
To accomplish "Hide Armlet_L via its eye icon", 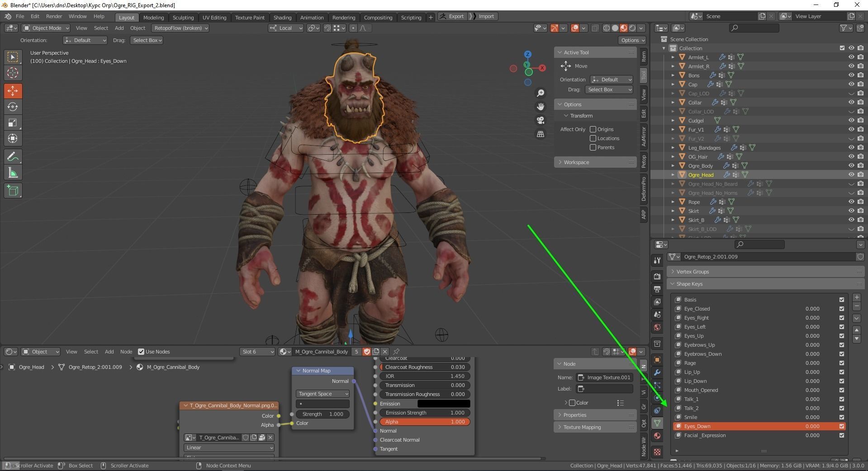I will [851, 57].
